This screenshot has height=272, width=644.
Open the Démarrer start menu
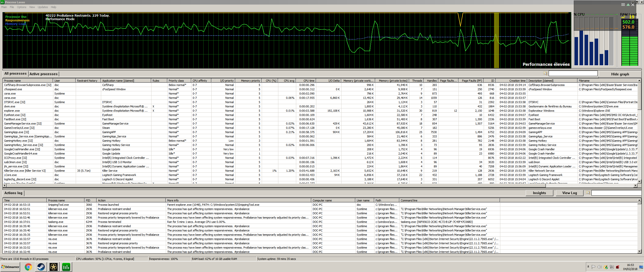click(10, 267)
